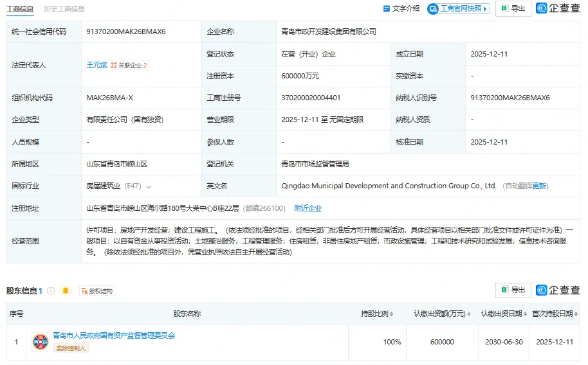
Task: Export business info via top 导出 button
Action: 513,8
